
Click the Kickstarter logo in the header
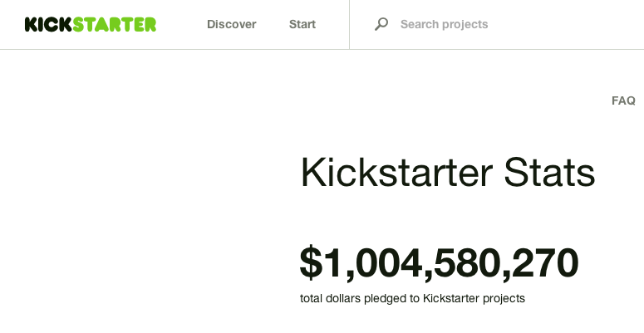click(91, 24)
